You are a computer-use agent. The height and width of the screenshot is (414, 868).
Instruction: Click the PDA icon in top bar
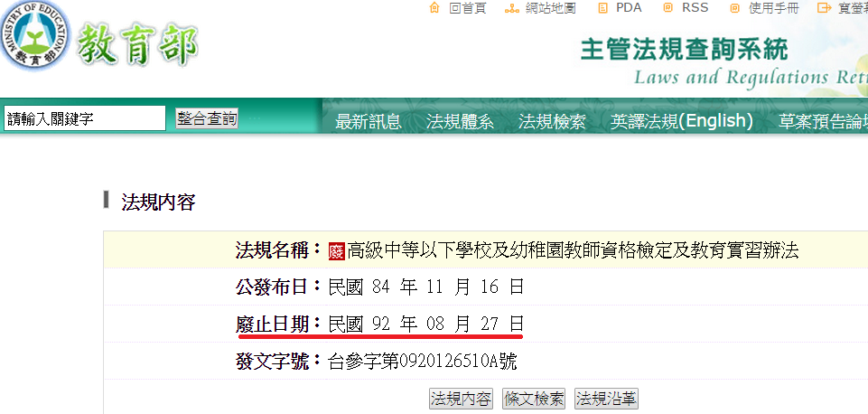click(602, 8)
